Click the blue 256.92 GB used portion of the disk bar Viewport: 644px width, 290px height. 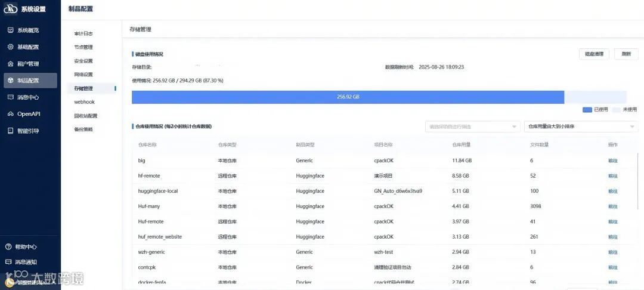click(348, 97)
